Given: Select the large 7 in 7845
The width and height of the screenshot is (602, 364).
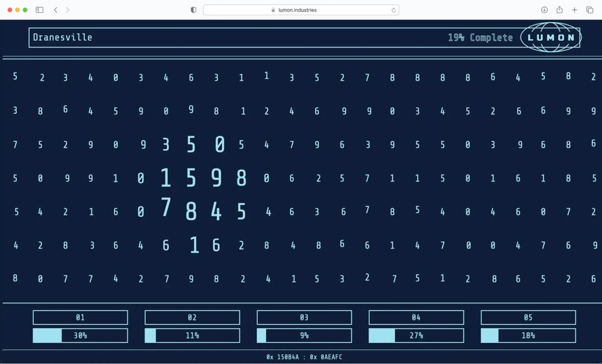Looking at the screenshot, I should pos(166,207).
